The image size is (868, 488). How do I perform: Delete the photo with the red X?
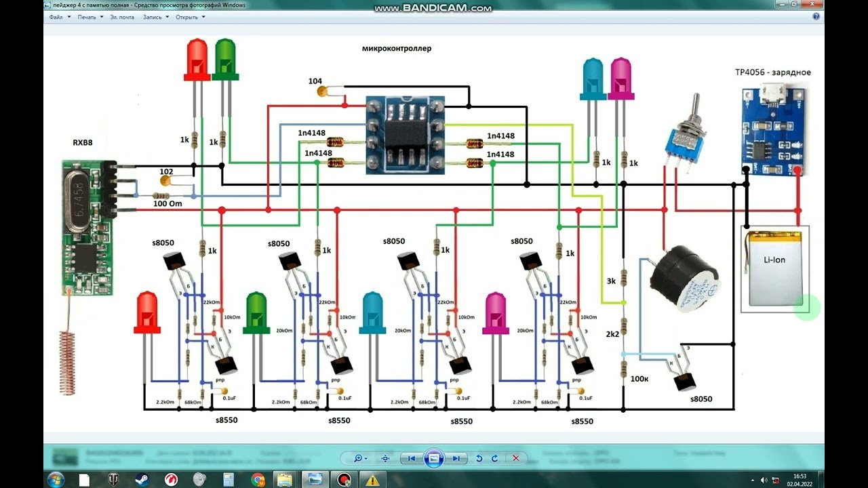[x=515, y=458]
